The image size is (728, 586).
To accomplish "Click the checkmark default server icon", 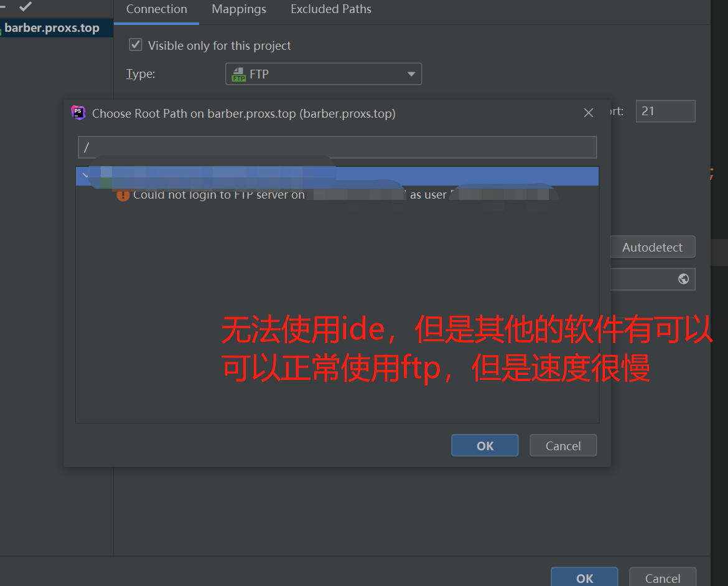I will pos(26,6).
